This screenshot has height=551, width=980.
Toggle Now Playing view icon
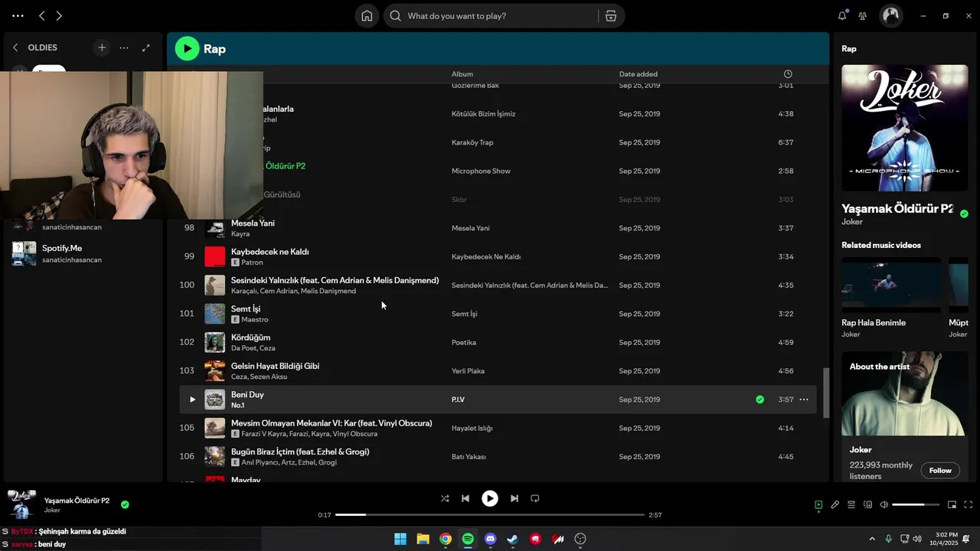818,504
